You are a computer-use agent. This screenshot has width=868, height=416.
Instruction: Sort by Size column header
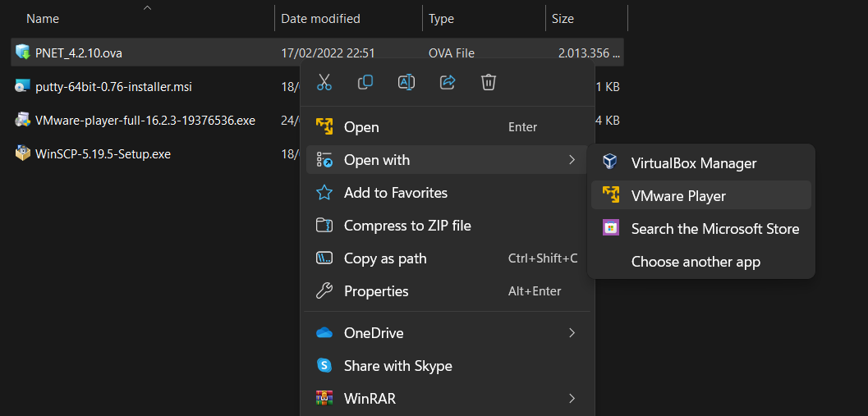(563, 18)
